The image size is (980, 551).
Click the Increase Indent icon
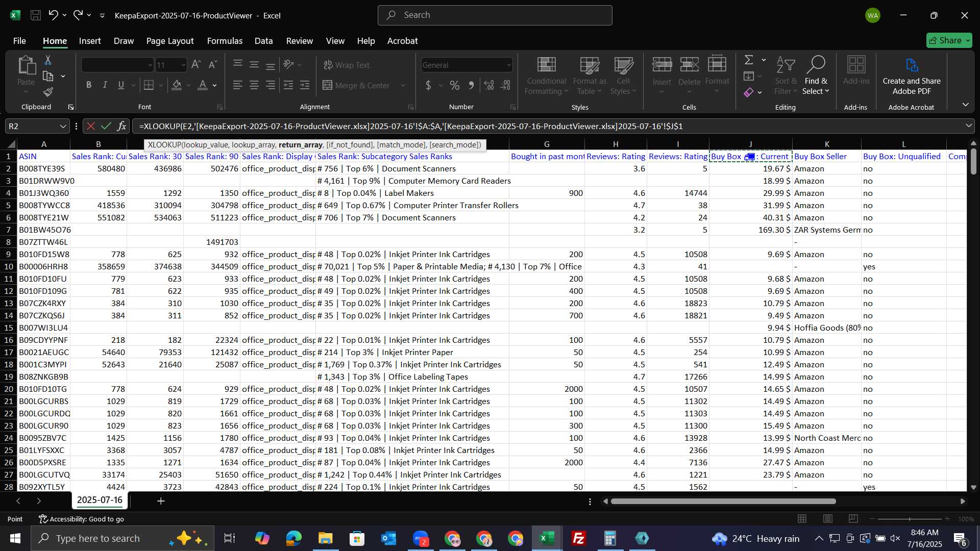305,85
